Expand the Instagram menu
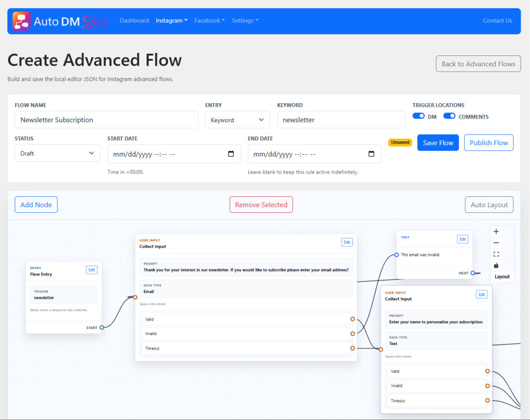Viewport: 530px width, 420px height. (171, 21)
